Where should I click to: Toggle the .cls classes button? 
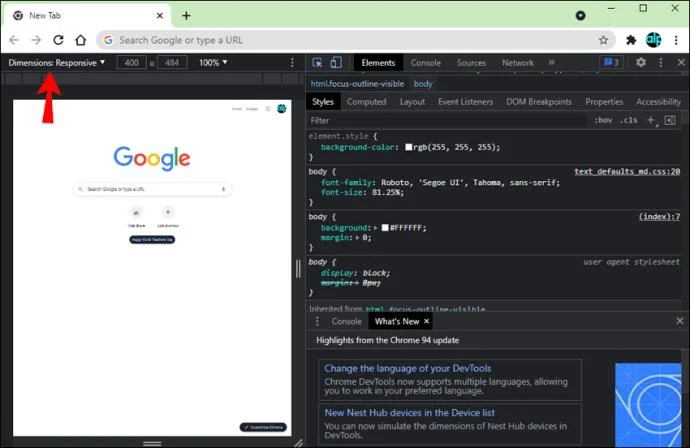click(x=628, y=120)
